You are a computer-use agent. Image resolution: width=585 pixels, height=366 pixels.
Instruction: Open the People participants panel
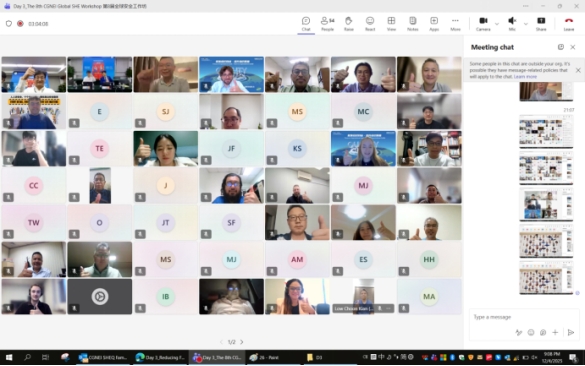tap(327, 24)
